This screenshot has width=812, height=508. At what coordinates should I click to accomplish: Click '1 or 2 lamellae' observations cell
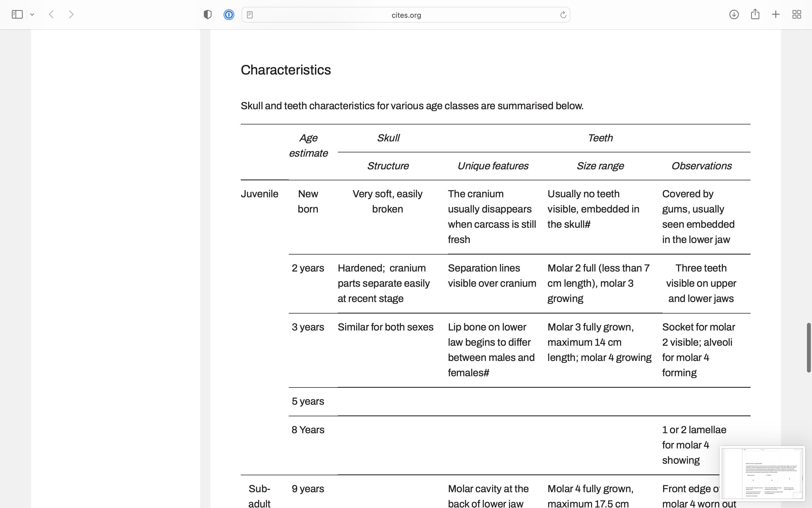(694, 445)
